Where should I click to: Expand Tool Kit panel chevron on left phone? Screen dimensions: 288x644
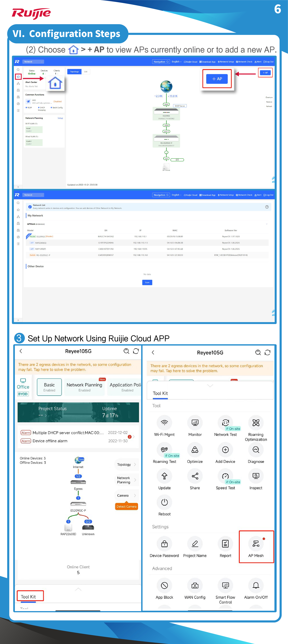[78, 589]
